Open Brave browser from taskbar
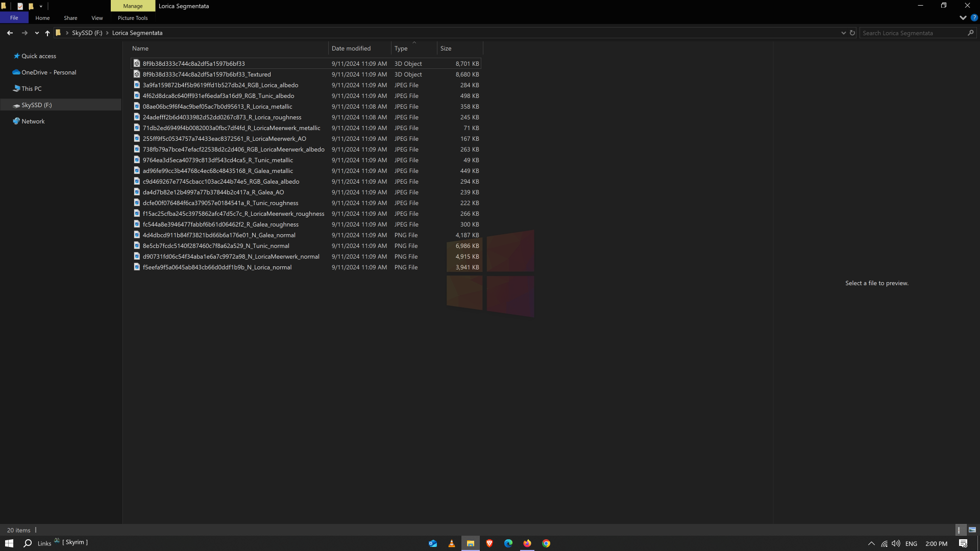The height and width of the screenshot is (551, 980). [489, 543]
